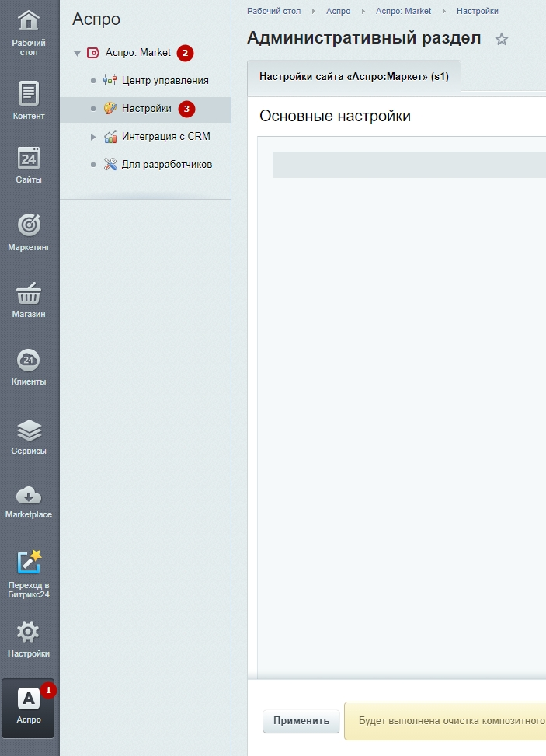Viewport: 546px width, 756px height.
Task: Click the Применить button
Action: tap(301, 721)
